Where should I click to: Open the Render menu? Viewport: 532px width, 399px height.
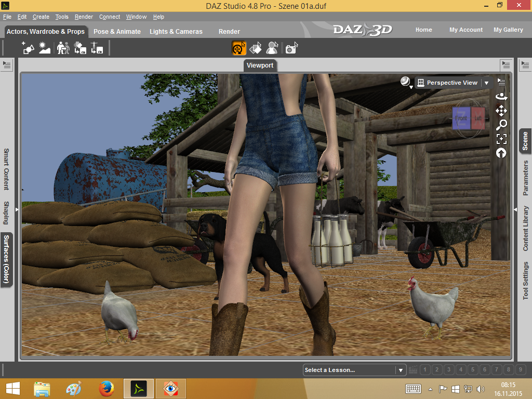[x=84, y=17]
